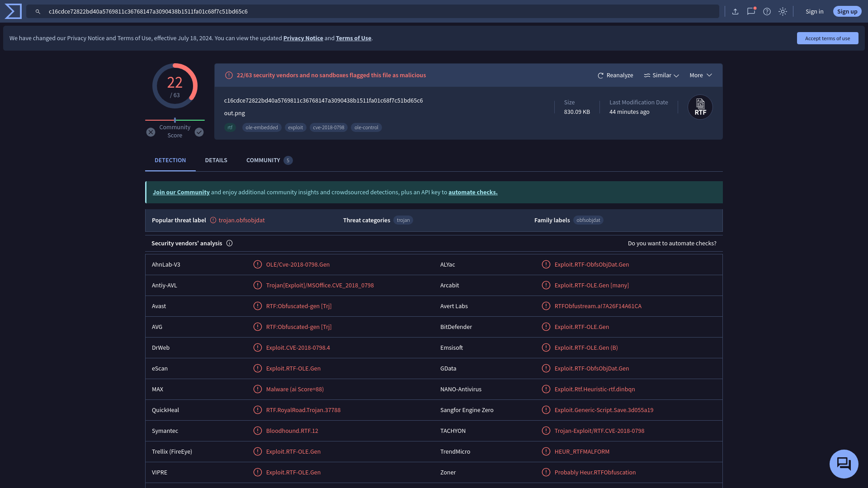This screenshot has height=488, width=868.
Task: Open the notifications chat icon
Action: tap(751, 12)
